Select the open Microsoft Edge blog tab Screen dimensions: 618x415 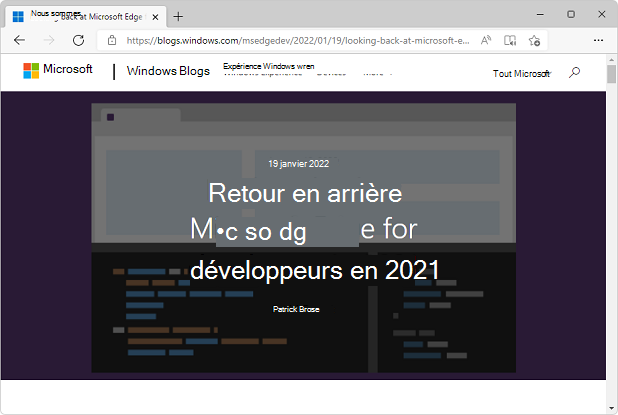pos(86,17)
